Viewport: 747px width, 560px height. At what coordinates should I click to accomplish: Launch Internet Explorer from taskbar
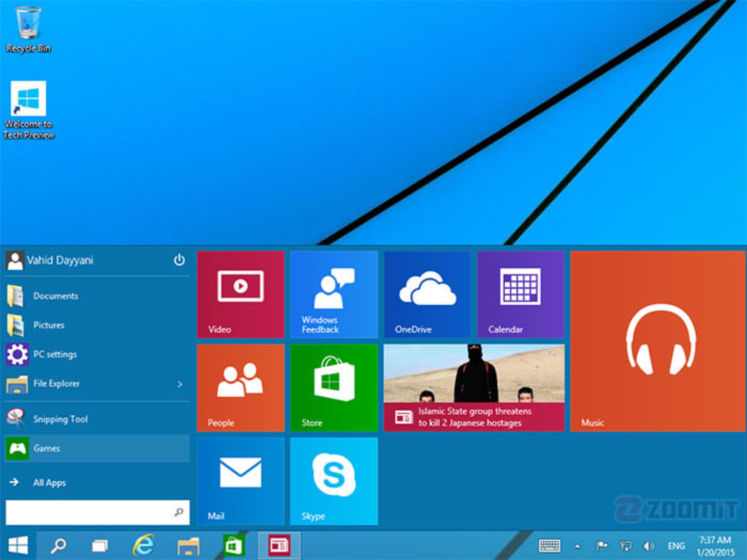[x=143, y=545]
